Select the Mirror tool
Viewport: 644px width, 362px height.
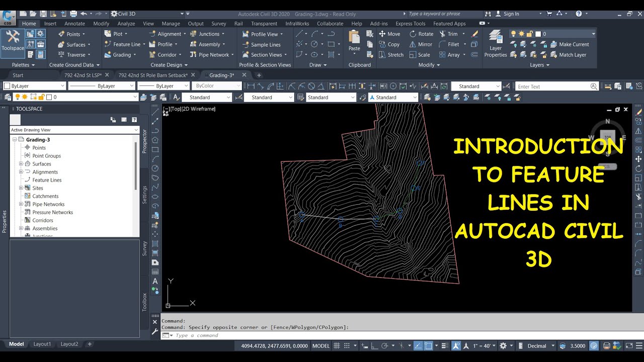pyautogui.click(x=421, y=44)
